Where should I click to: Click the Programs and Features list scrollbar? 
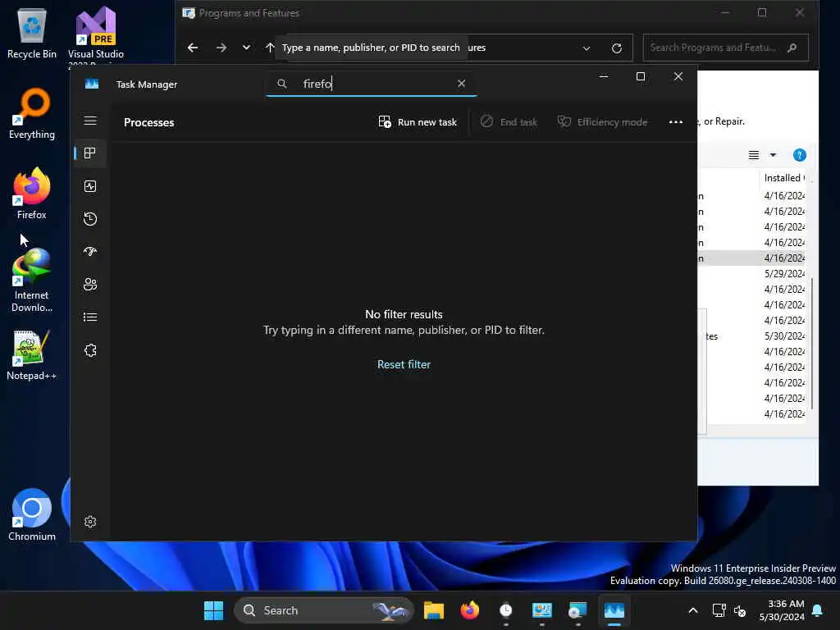pos(812,343)
